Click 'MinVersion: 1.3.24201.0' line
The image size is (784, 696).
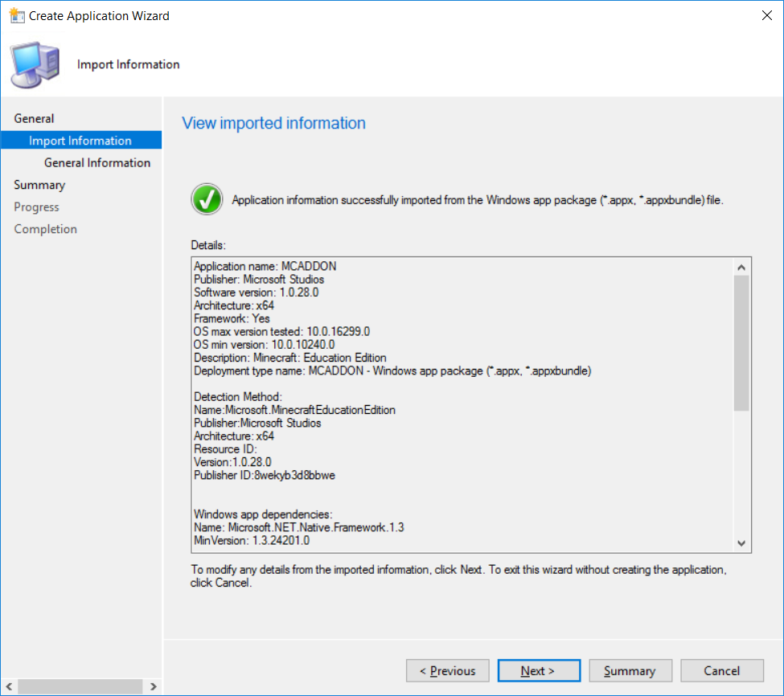pos(252,540)
